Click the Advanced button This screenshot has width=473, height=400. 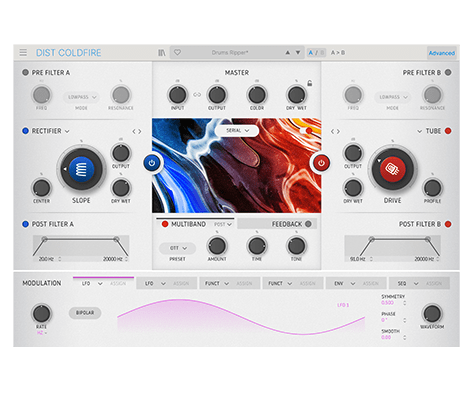click(442, 53)
